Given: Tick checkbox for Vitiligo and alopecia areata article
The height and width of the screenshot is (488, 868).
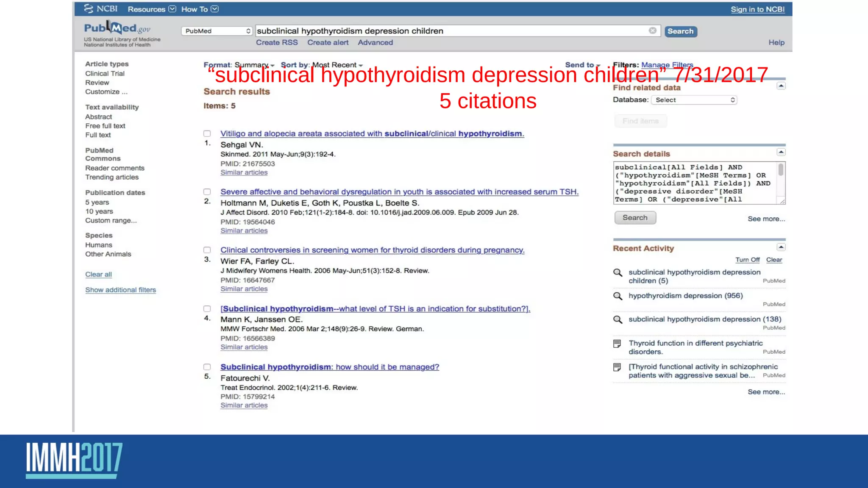Looking at the screenshot, I should point(207,133).
